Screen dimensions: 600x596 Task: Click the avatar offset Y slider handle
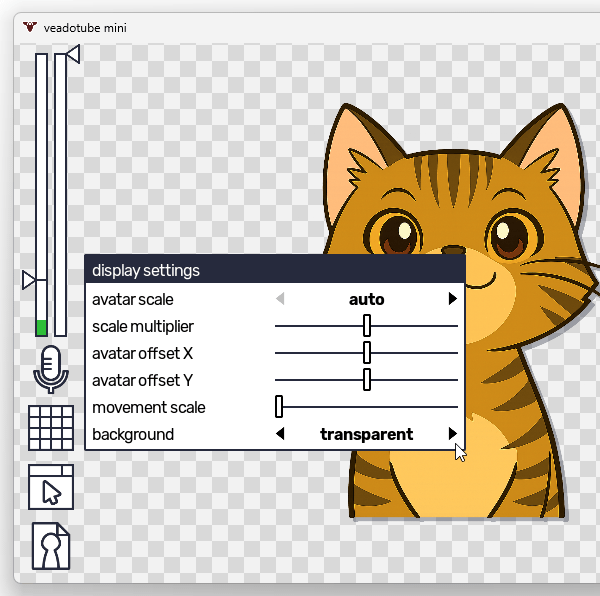click(x=367, y=380)
